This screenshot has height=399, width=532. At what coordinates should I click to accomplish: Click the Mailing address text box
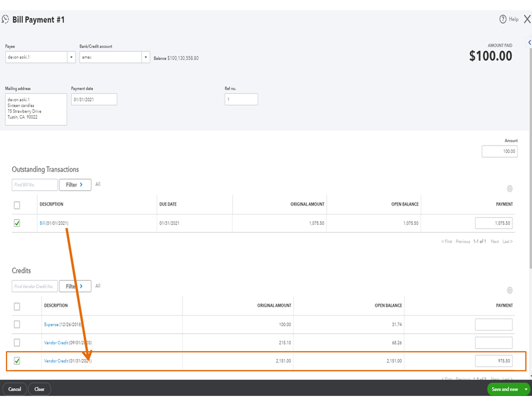(36, 110)
